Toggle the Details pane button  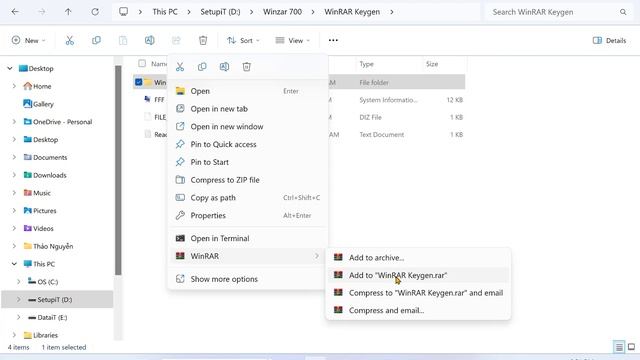(x=609, y=40)
